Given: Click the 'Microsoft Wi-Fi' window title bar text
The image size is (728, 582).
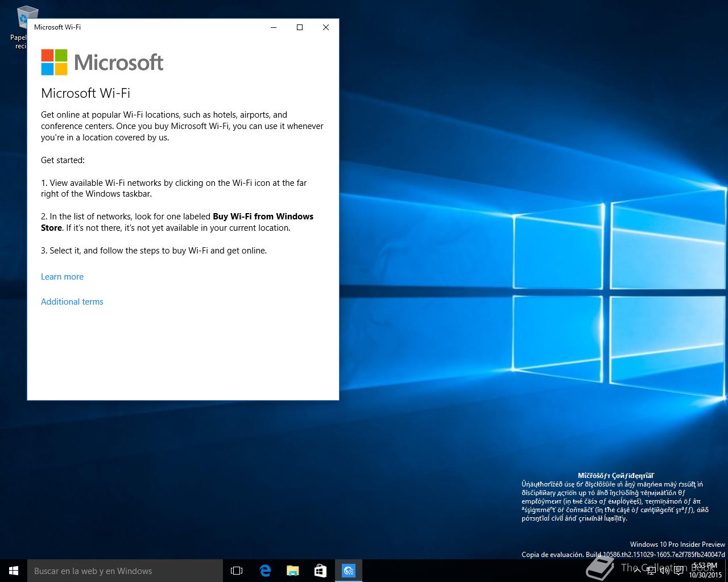Looking at the screenshot, I should click(57, 27).
